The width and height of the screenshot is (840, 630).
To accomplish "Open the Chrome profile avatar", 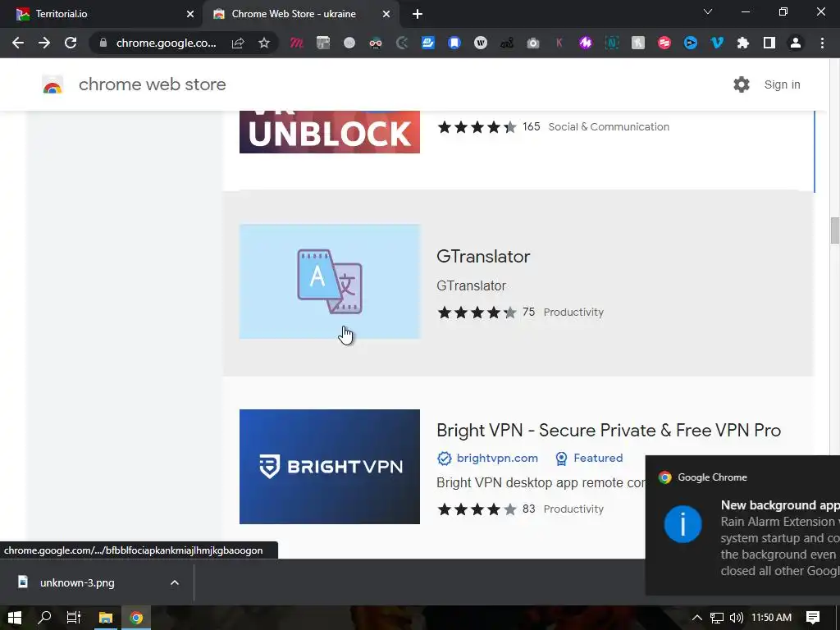I will (x=796, y=43).
